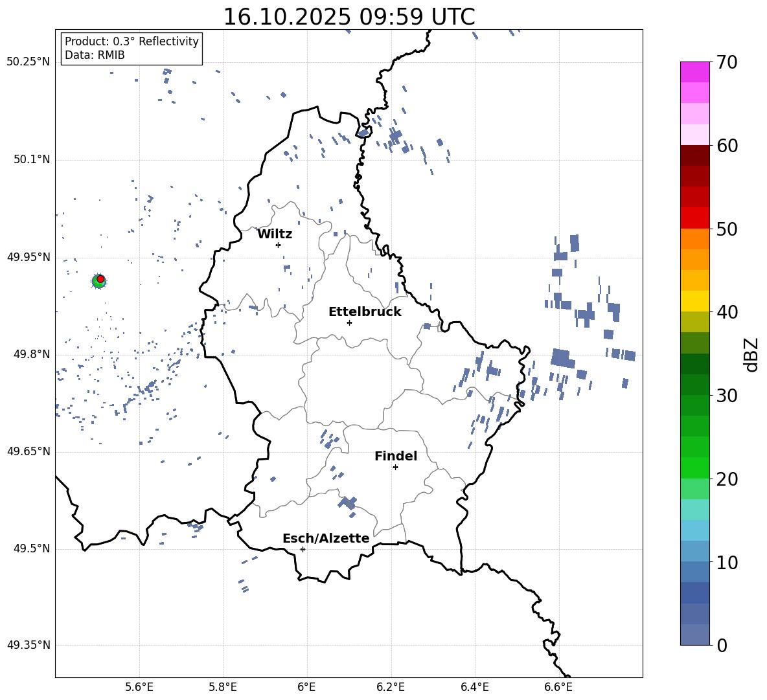767x700 pixels.
Task: Click the Esch/Alzette location cross marker
Action: tap(303, 549)
